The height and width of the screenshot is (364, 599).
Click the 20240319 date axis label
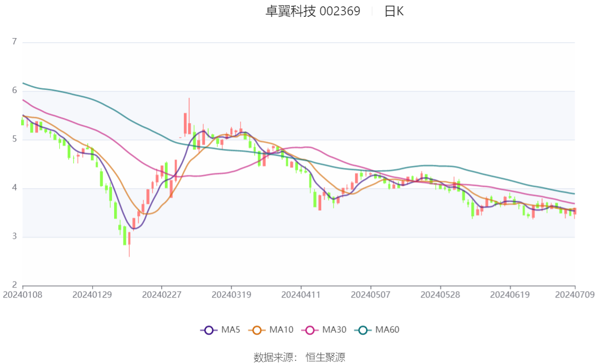click(x=231, y=295)
